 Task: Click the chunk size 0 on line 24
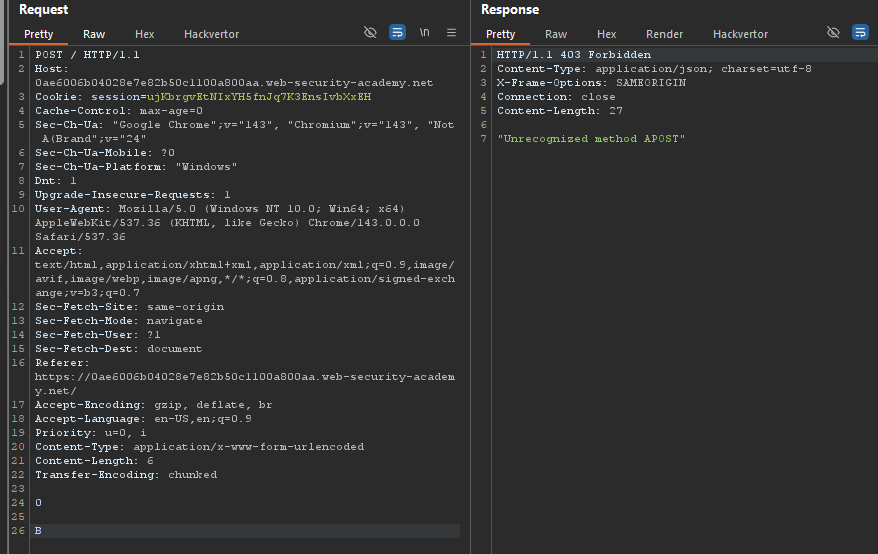tap(38, 503)
